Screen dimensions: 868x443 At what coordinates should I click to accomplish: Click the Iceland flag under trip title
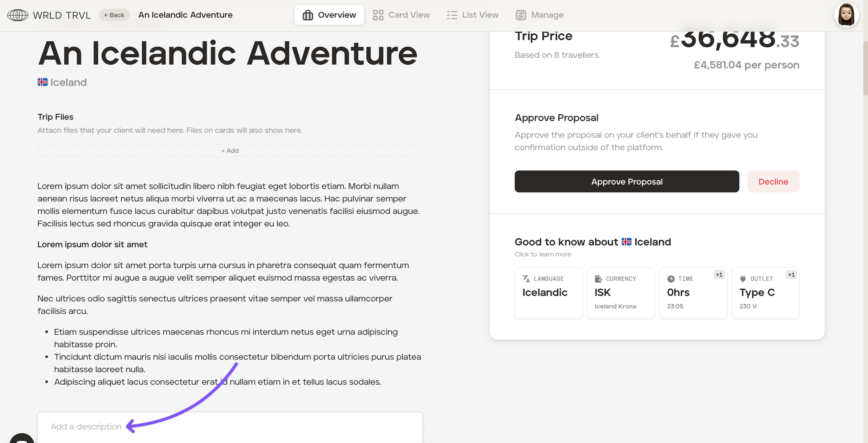[42, 82]
